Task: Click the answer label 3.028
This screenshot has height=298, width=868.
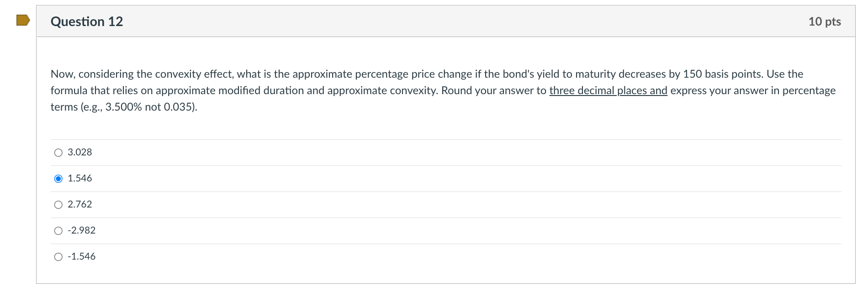Action: click(79, 152)
